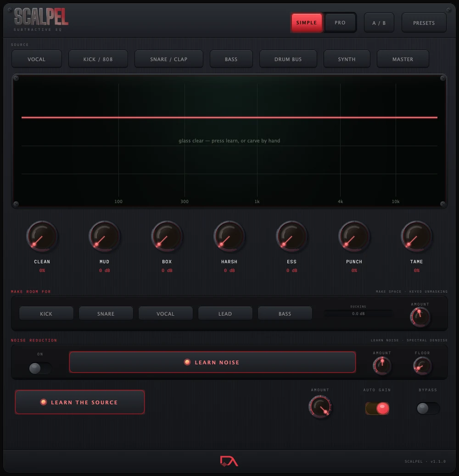Click the TAME knob
Screen dimensions: 459x476
[x=417, y=237]
